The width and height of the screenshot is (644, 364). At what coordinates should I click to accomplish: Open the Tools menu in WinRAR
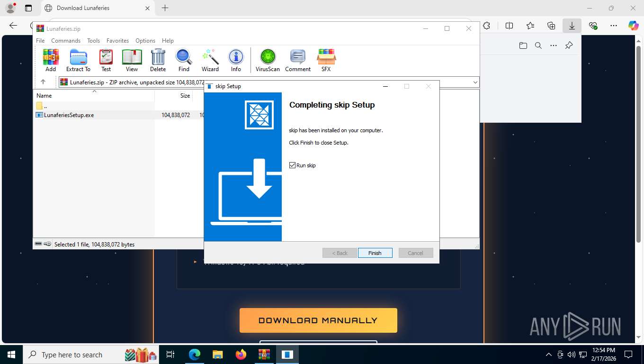click(93, 41)
